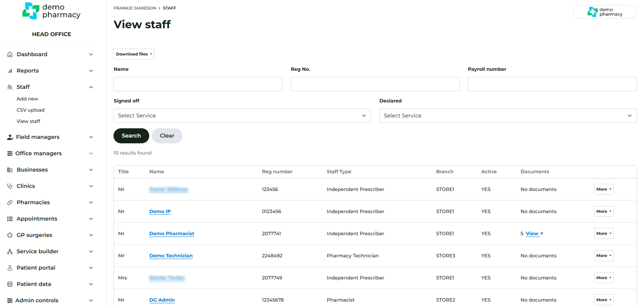Click into the Payroll number input field
This screenshot has width=644, height=306.
point(552,84)
